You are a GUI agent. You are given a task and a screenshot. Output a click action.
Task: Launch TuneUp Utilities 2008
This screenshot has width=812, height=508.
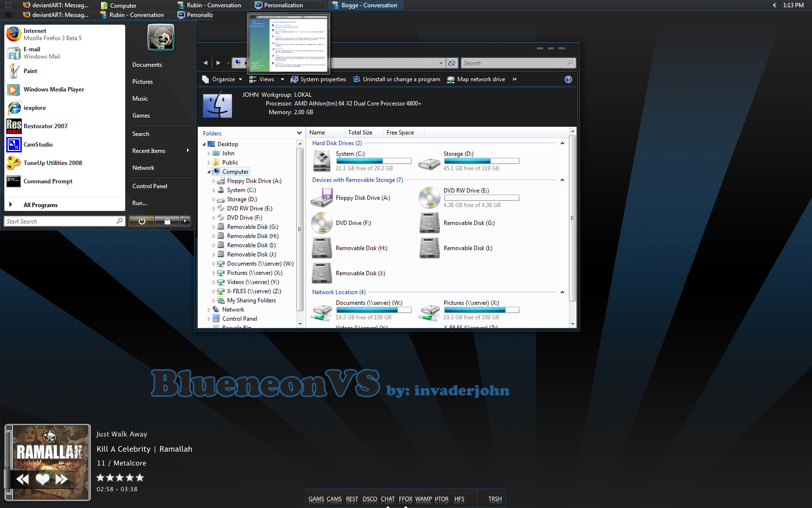coord(64,163)
